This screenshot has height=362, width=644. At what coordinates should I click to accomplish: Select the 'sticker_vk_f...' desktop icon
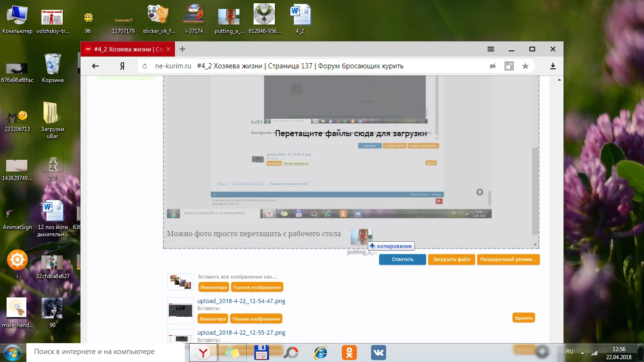pos(159,19)
